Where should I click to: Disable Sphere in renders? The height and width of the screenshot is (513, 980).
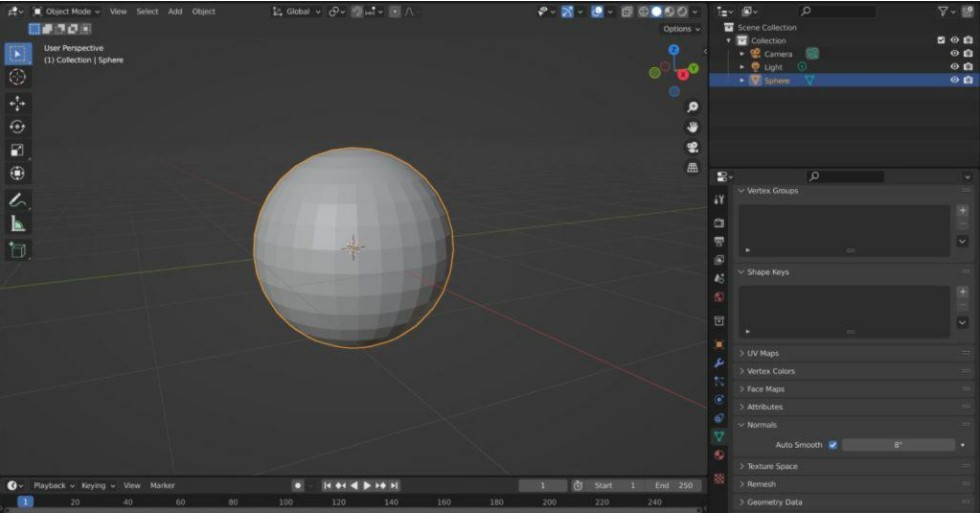968,81
